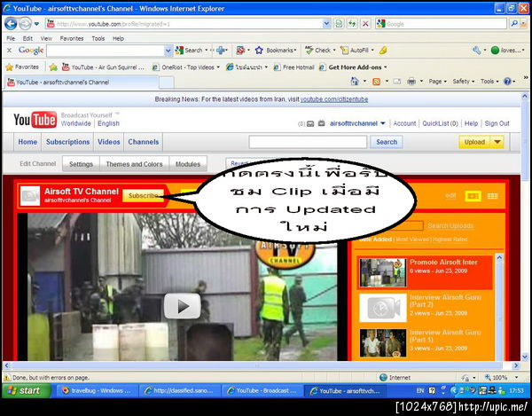
Task: Open the Upload button dropdown arrow
Action: click(x=497, y=142)
